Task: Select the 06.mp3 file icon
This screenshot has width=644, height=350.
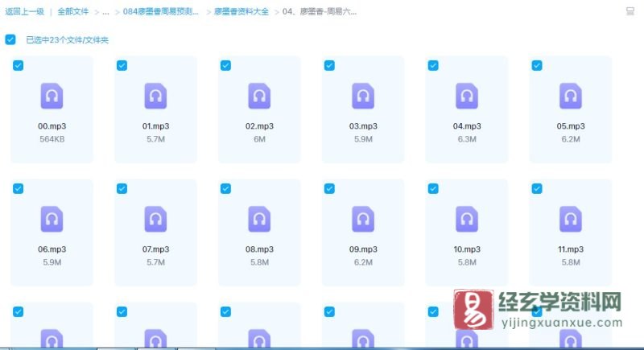Action: pyautogui.click(x=52, y=219)
